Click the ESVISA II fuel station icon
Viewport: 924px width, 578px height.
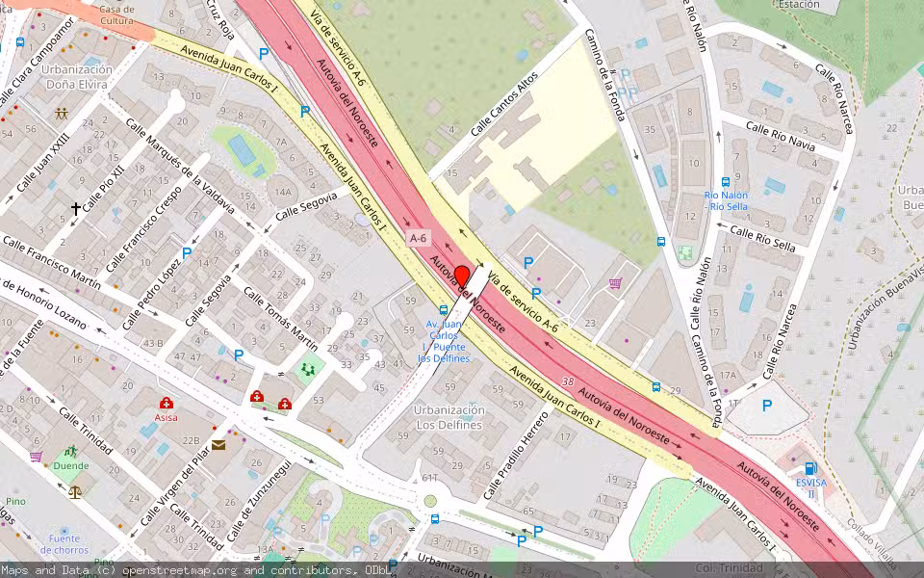(x=809, y=468)
